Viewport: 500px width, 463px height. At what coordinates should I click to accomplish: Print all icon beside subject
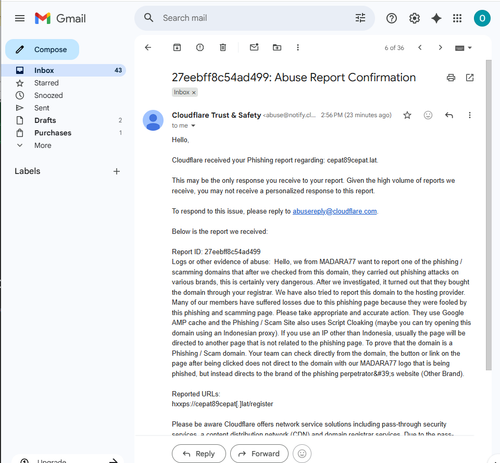click(x=451, y=78)
